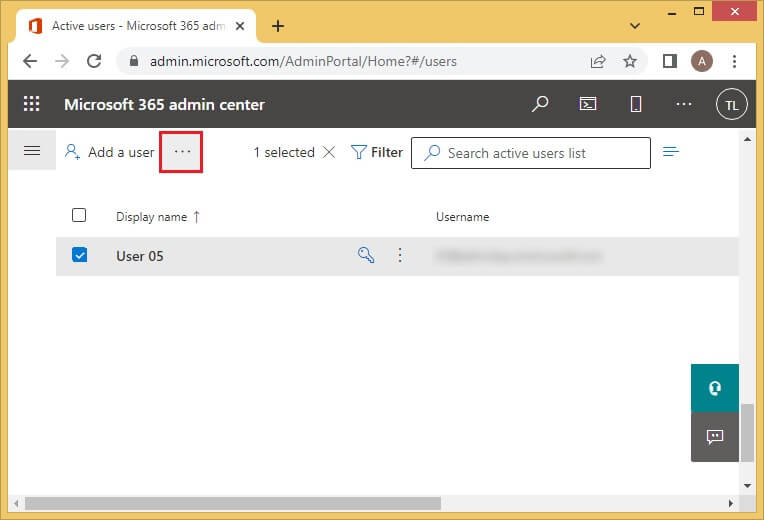This screenshot has height=520, width=764.
Task: Click the scroll down arrow
Action: coord(747,485)
